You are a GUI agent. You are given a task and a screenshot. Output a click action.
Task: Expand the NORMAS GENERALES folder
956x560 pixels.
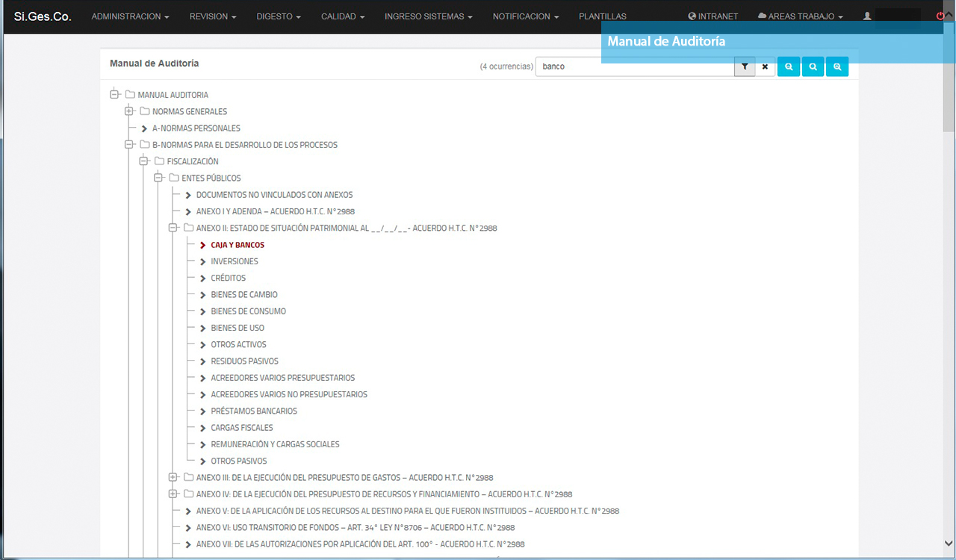(129, 111)
